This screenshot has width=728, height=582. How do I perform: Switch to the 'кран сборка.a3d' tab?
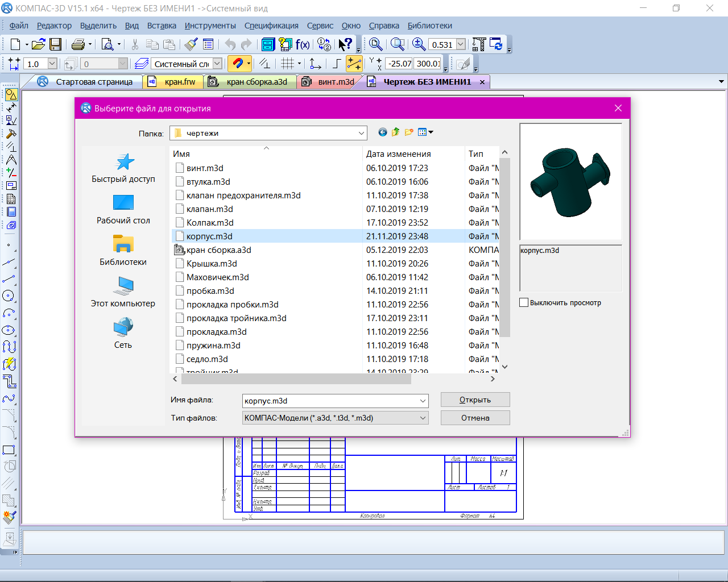250,82
